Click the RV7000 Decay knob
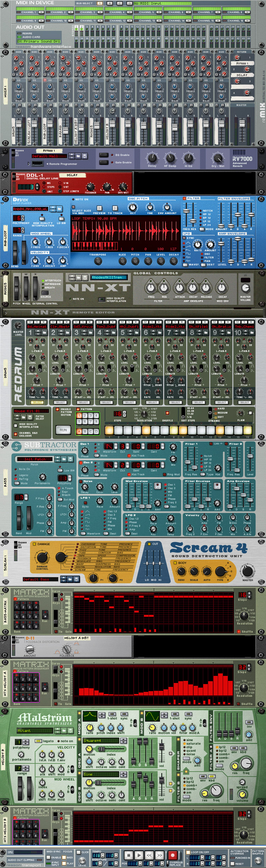This screenshot has width=266, height=868. click(x=152, y=158)
